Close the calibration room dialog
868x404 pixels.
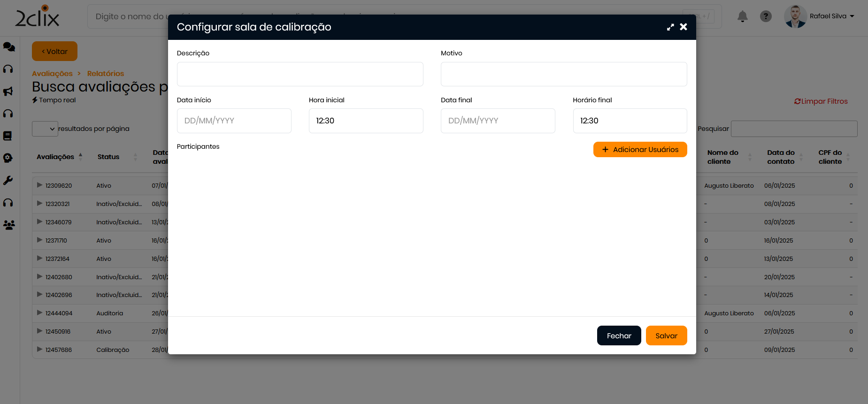tap(684, 27)
